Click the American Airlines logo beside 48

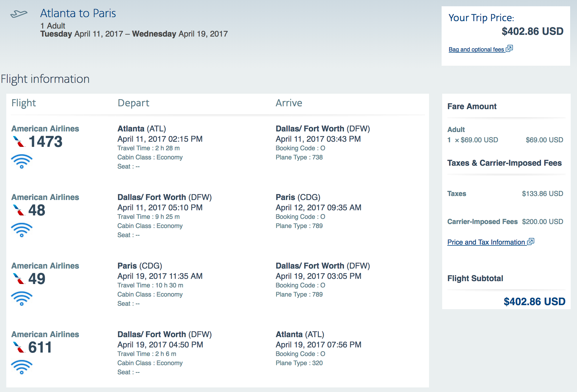[x=19, y=210]
